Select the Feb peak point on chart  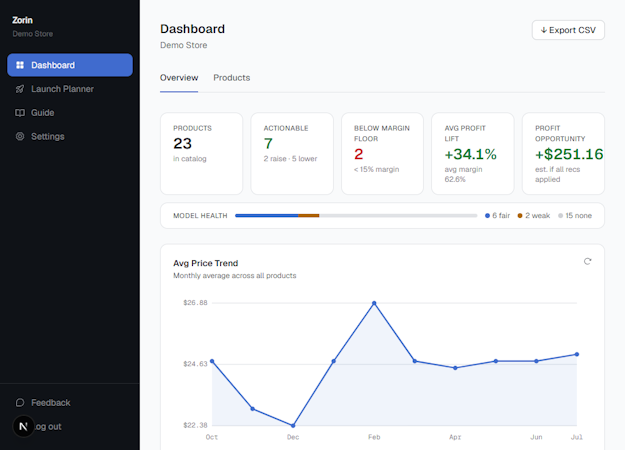(x=374, y=303)
